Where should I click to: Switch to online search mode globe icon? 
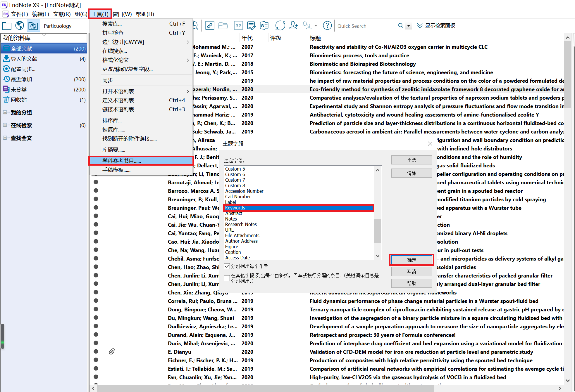(20, 26)
